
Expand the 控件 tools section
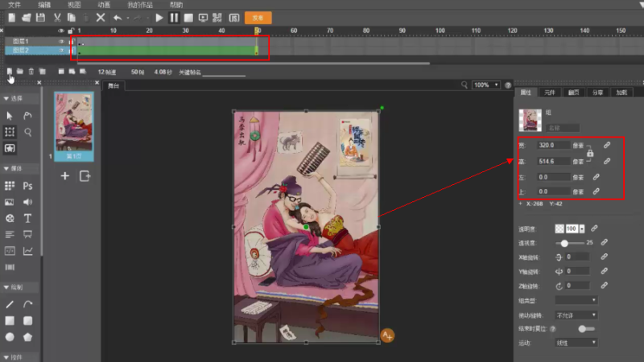(6, 357)
